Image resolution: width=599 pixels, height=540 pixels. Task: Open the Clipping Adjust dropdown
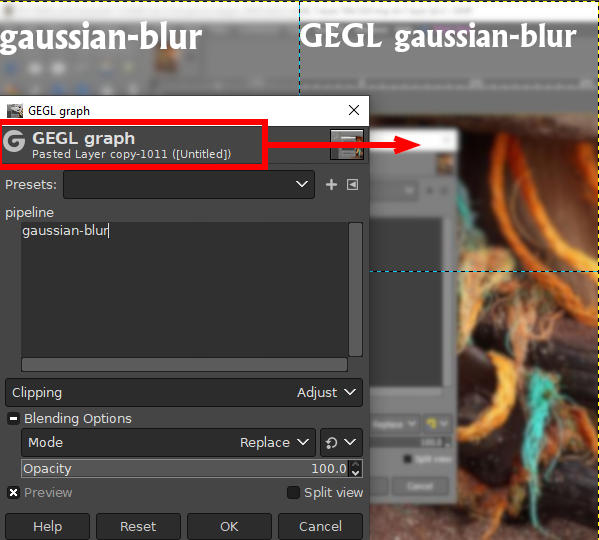point(184,393)
